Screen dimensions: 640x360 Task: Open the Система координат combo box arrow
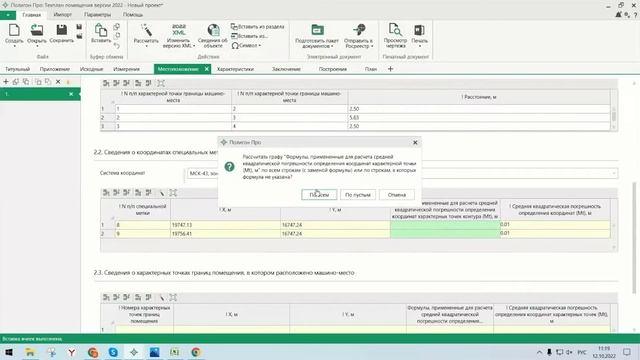(x=613, y=173)
